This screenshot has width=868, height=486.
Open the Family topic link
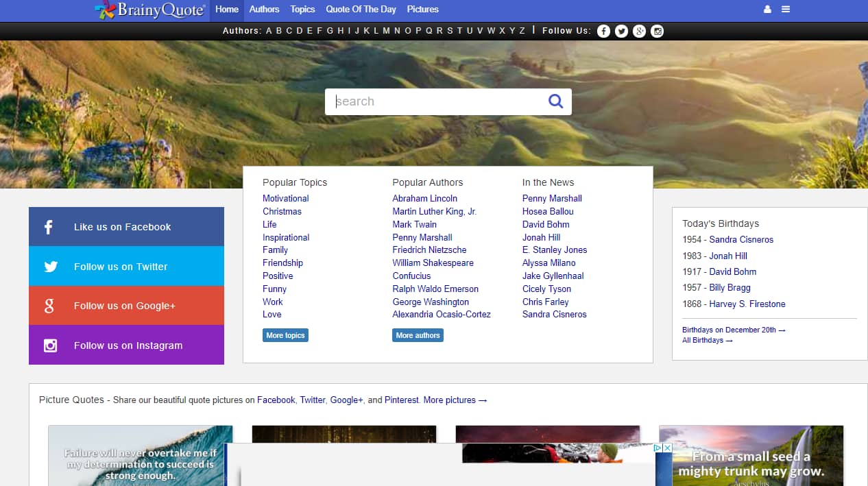275,250
